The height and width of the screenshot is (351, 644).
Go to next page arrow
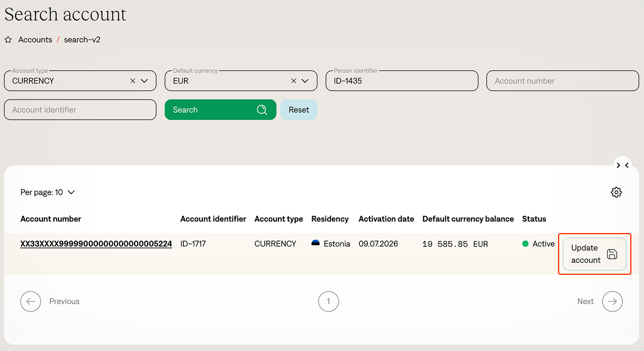[612, 301]
